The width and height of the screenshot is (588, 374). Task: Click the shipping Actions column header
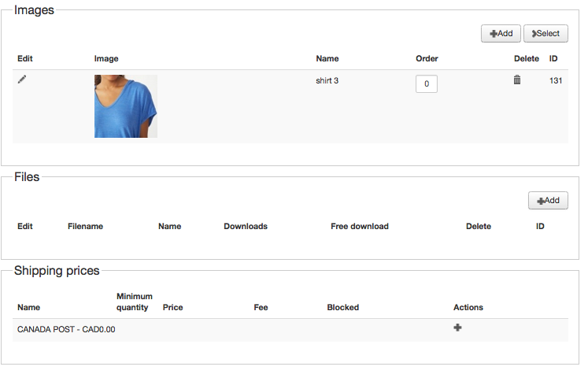coord(468,307)
